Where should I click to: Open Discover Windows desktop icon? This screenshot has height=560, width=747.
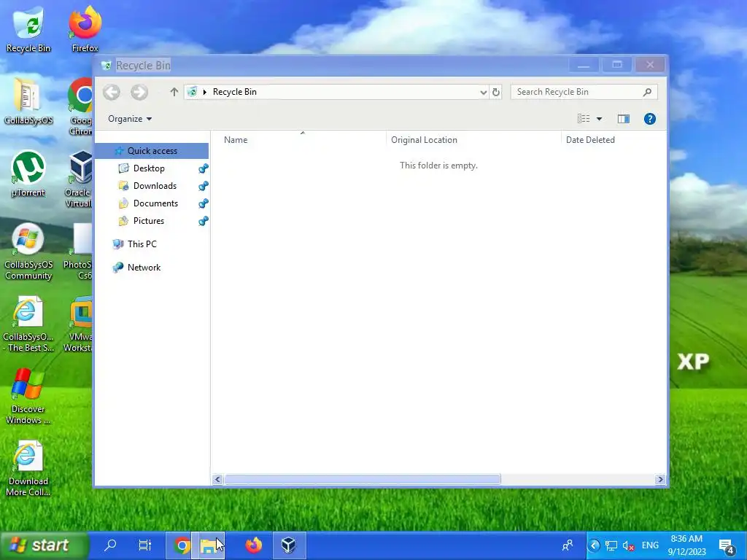click(28, 396)
